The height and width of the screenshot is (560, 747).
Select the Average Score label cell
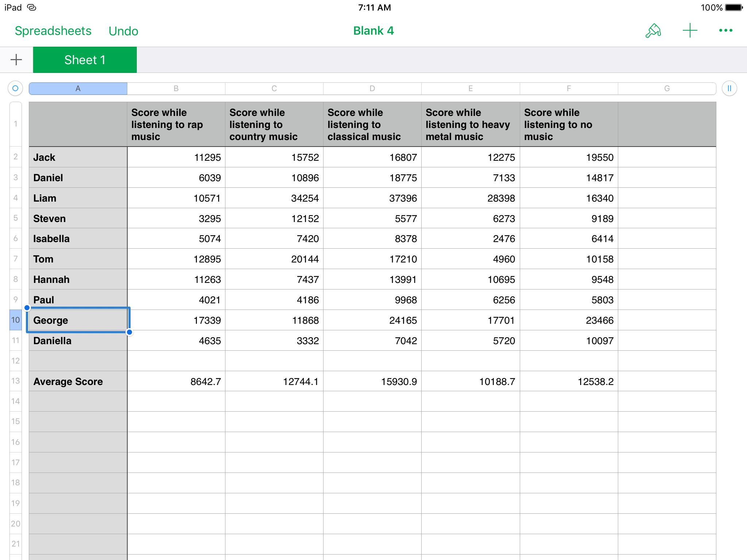point(78,381)
